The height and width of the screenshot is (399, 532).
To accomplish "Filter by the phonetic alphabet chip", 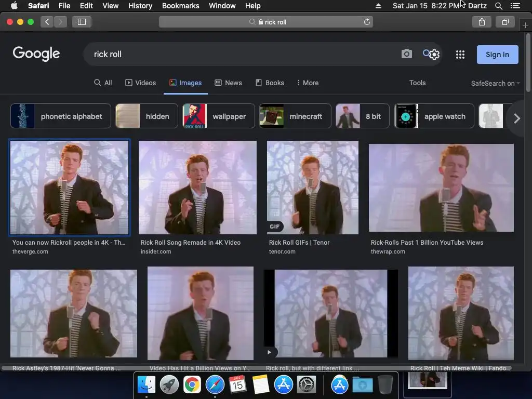I will pyautogui.click(x=61, y=116).
